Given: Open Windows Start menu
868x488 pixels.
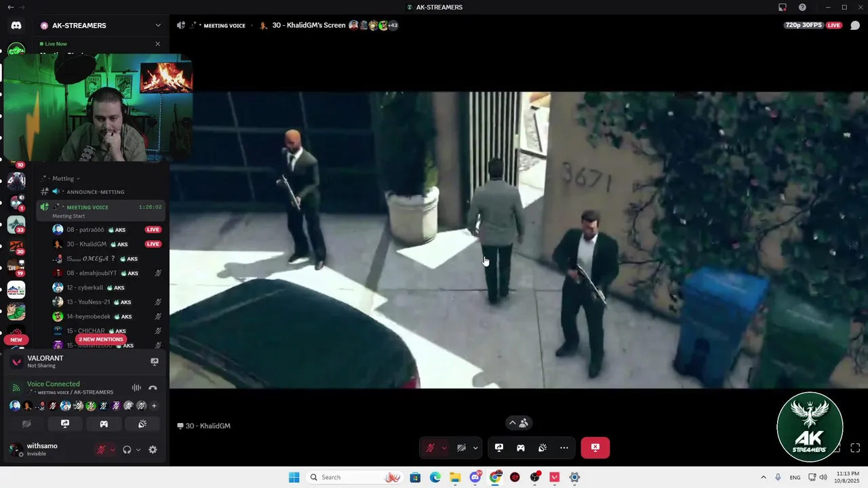Looking at the screenshot, I should 294,477.
